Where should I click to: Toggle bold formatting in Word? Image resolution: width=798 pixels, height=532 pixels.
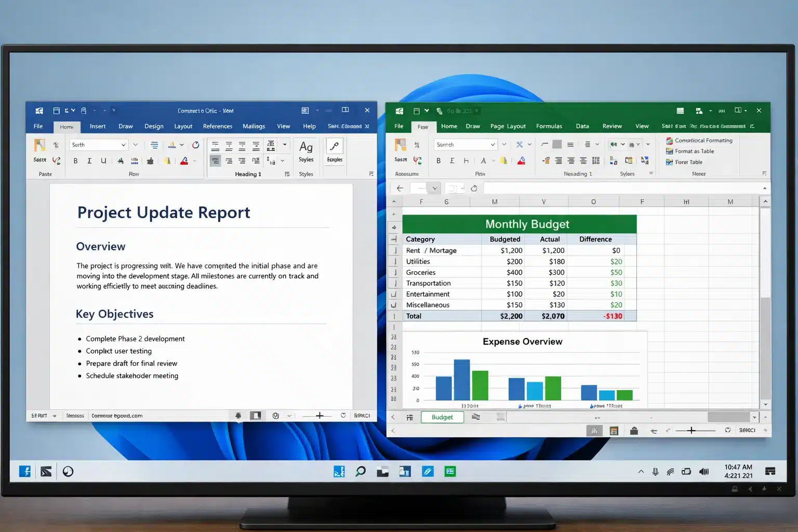[75, 161]
